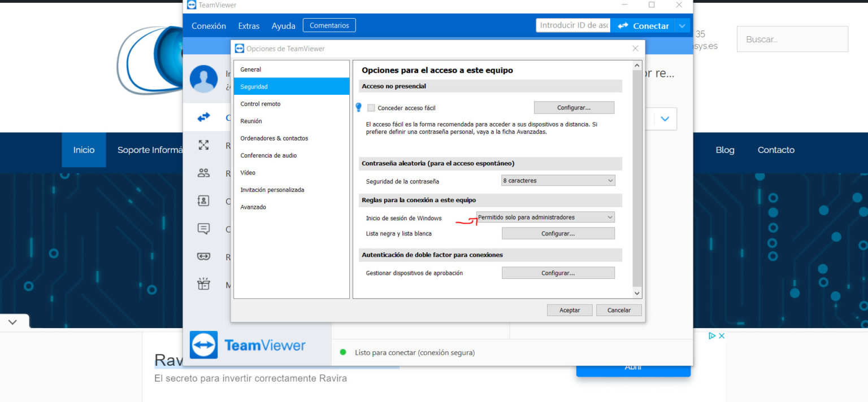Click the TeamViewer logo icon at the bottom

coord(205,344)
